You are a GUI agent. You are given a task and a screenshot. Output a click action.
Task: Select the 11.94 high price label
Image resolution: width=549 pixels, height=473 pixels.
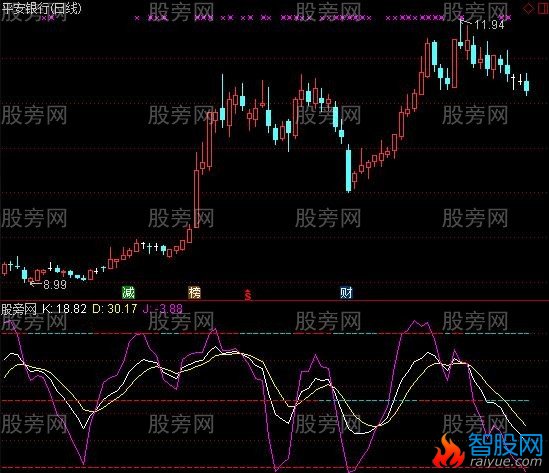(489, 25)
